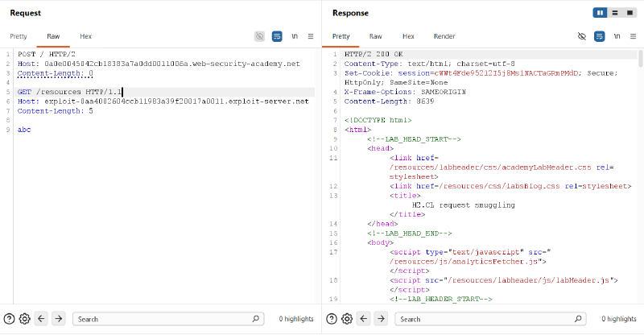Click the 'Request' panel heading
This screenshot has height=335, width=644.
[26, 13]
